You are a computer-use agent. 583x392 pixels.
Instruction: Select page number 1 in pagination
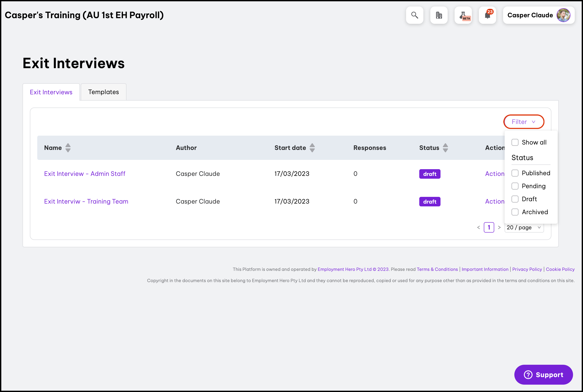pos(489,228)
